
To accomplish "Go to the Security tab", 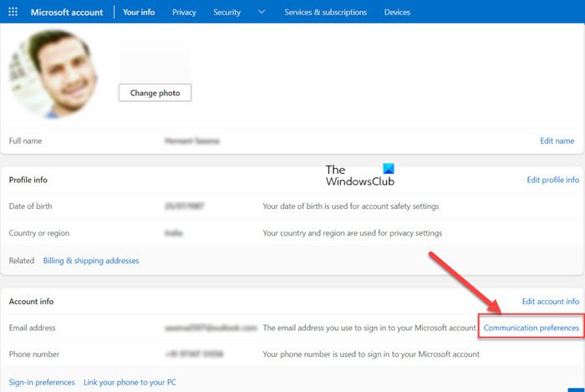I will pyautogui.click(x=226, y=13).
